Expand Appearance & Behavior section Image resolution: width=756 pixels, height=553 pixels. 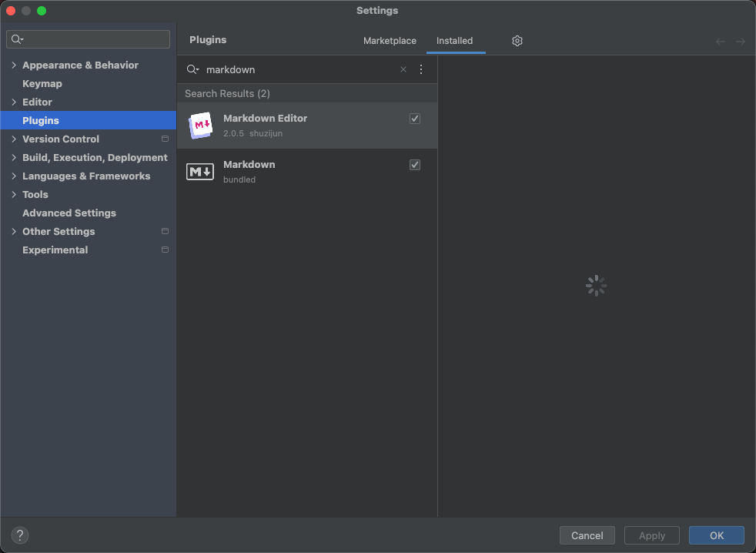[x=14, y=65]
